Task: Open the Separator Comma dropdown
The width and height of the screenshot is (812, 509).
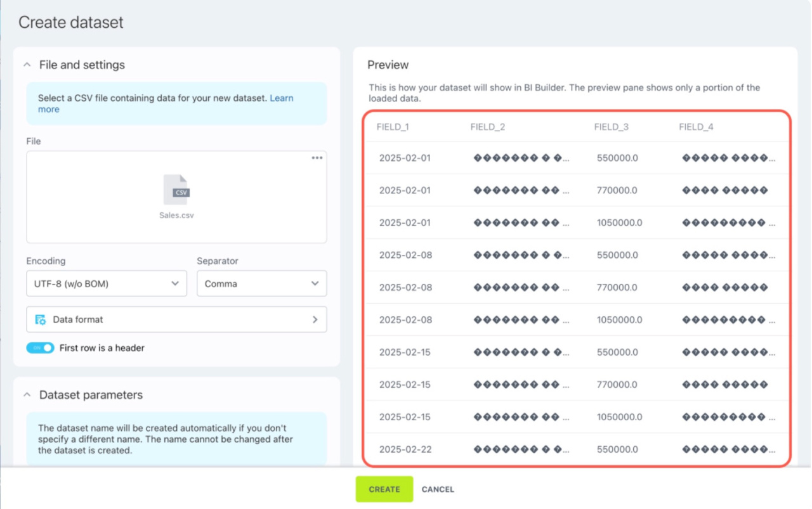Action: tap(261, 284)
